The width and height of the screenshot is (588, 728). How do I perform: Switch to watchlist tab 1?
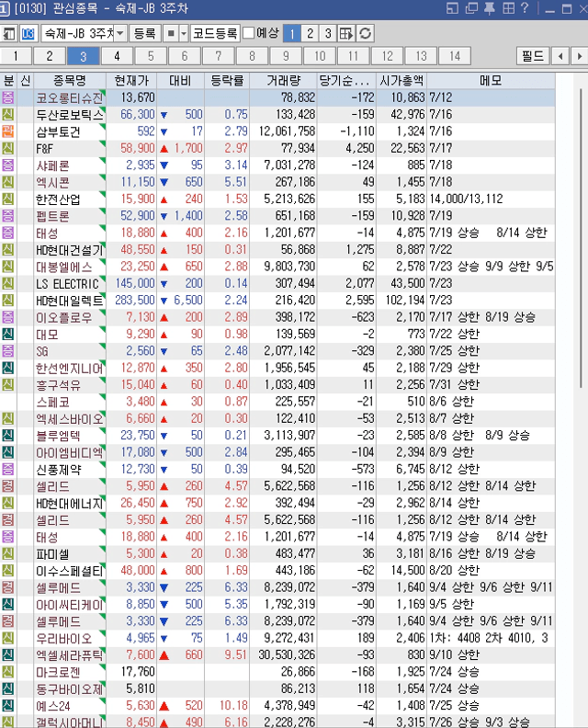[x=16, y=56]
